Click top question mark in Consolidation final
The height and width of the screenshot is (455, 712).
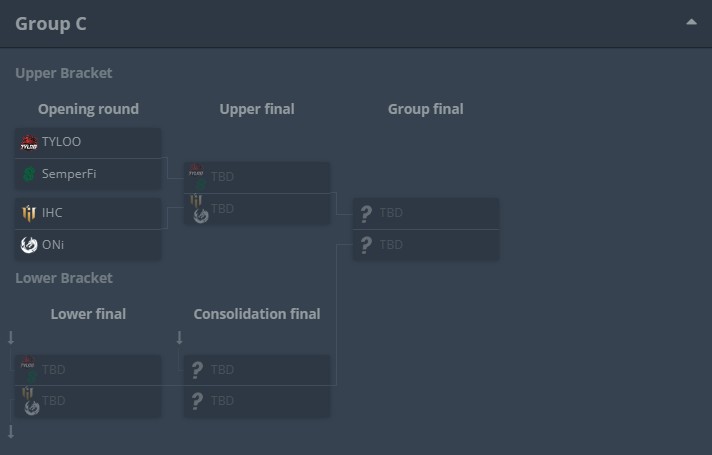tap(197, 369)
